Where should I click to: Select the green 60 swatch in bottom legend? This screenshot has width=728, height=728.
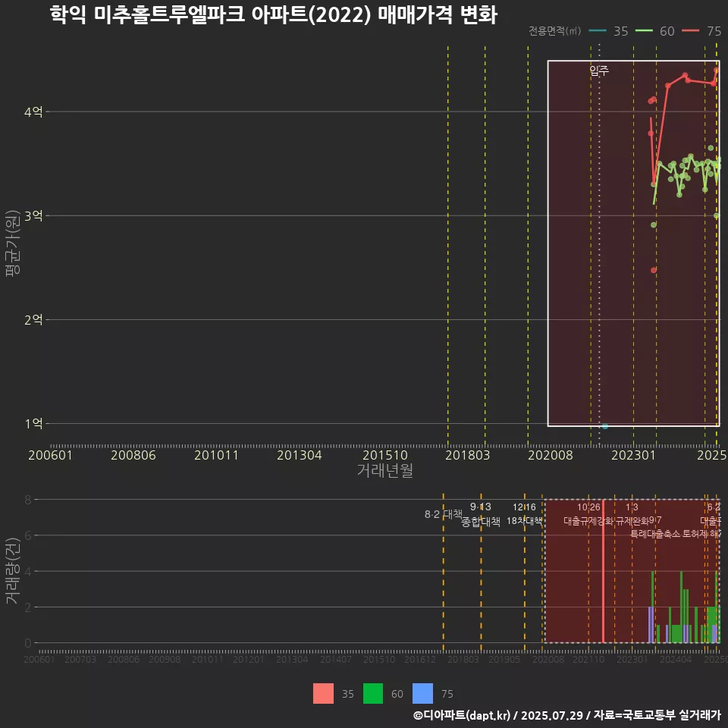[373, 694]
